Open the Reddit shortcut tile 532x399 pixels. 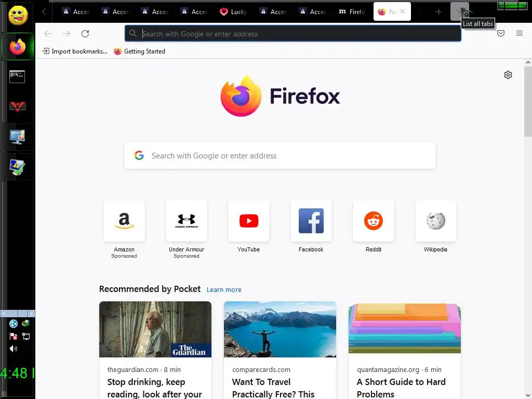point(374,221)
